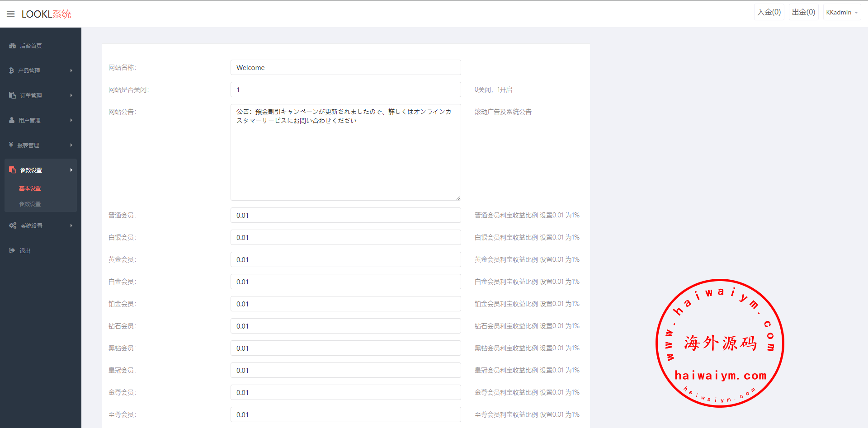Click the 网站名称 Welcome input field
The image size is (868, 428).
tap(345, 67)
